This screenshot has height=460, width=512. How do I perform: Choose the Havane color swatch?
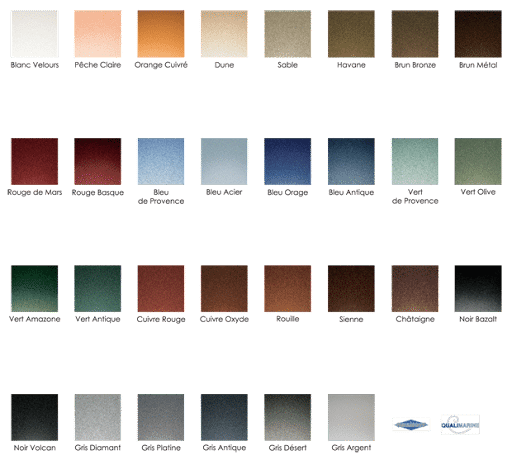[351, 34]
